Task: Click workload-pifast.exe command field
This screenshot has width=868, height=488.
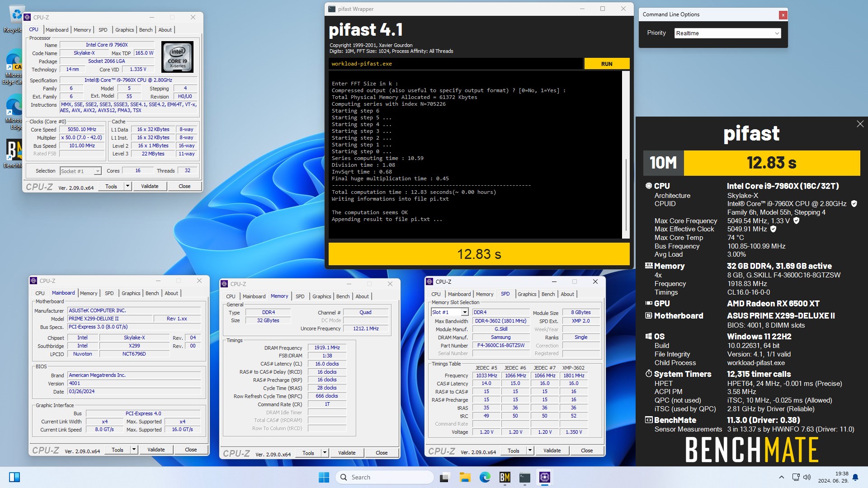Action: point(456,64)
